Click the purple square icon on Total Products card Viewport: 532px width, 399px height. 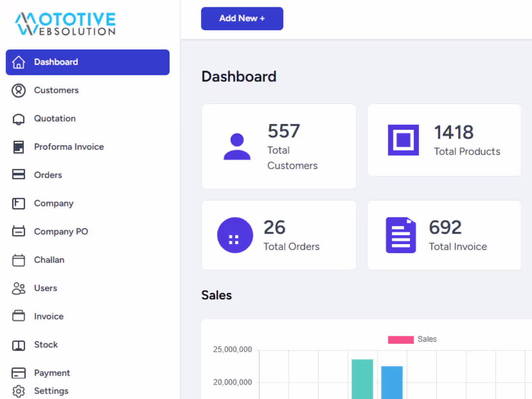[403, 140]
